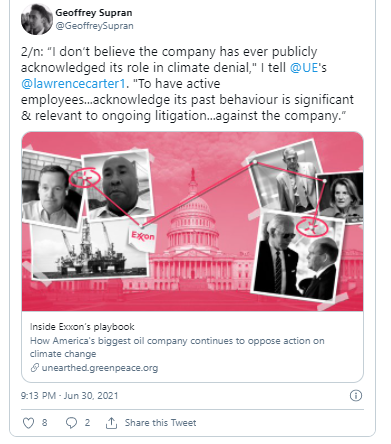Click the like count number 8
Screen dimensions: 391x444
tap(45, 423)
